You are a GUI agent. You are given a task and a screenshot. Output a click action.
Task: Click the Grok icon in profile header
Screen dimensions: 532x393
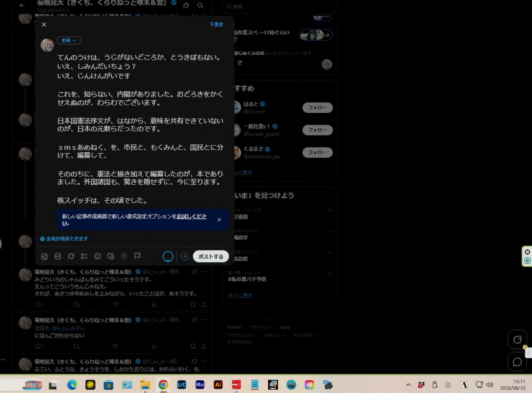click(186, 6)
